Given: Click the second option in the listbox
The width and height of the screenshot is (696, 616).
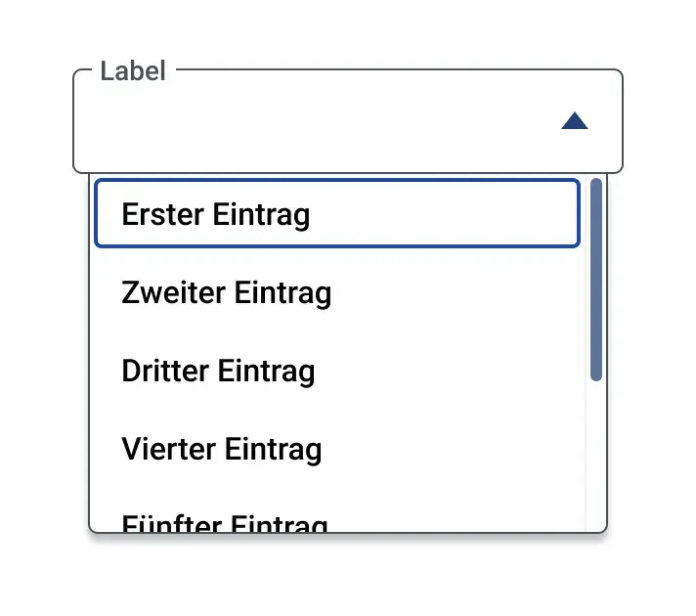Looking at the screenshot, I should (x=337, y=292).
